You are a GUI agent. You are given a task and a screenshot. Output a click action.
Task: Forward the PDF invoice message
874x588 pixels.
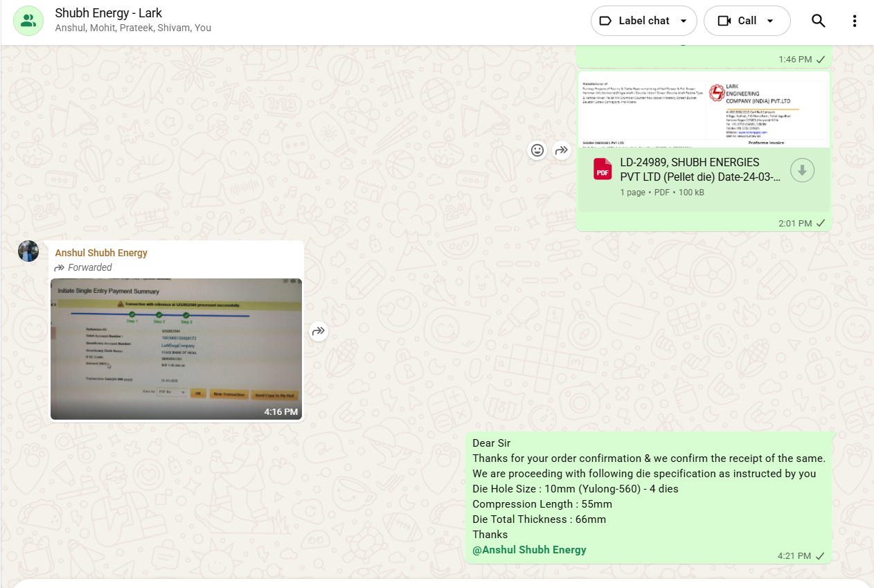pos(562,150)
